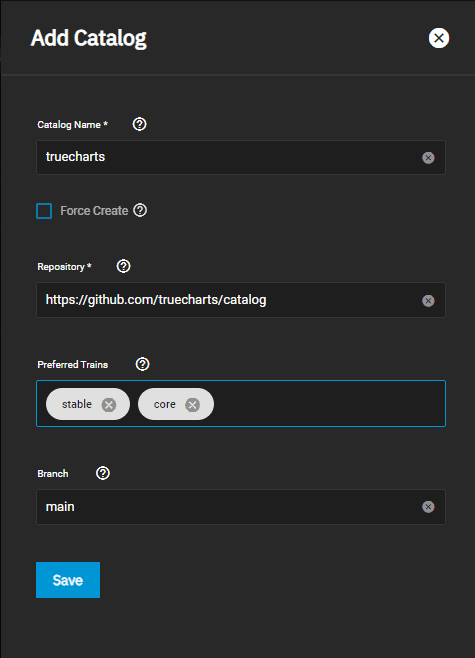Image resolution: width=475 pixels, height=658 pixels.
Task: Close the Add Catalog panel
Action: click(x=439, y=38)
